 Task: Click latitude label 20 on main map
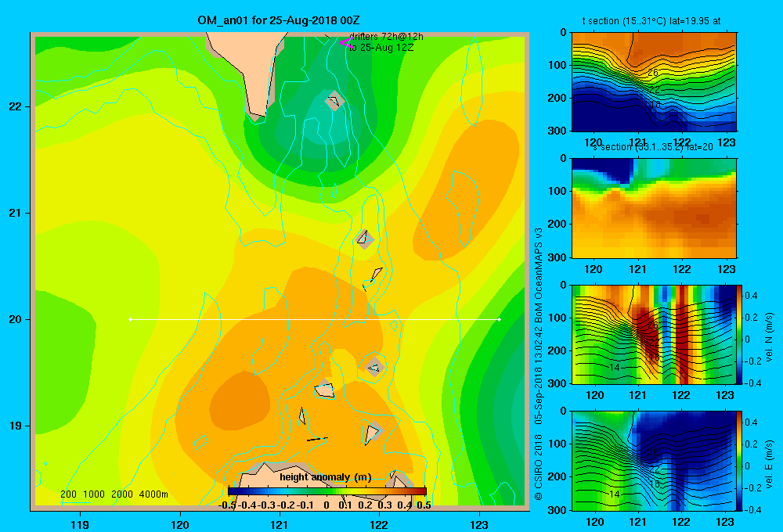point(15,319)
